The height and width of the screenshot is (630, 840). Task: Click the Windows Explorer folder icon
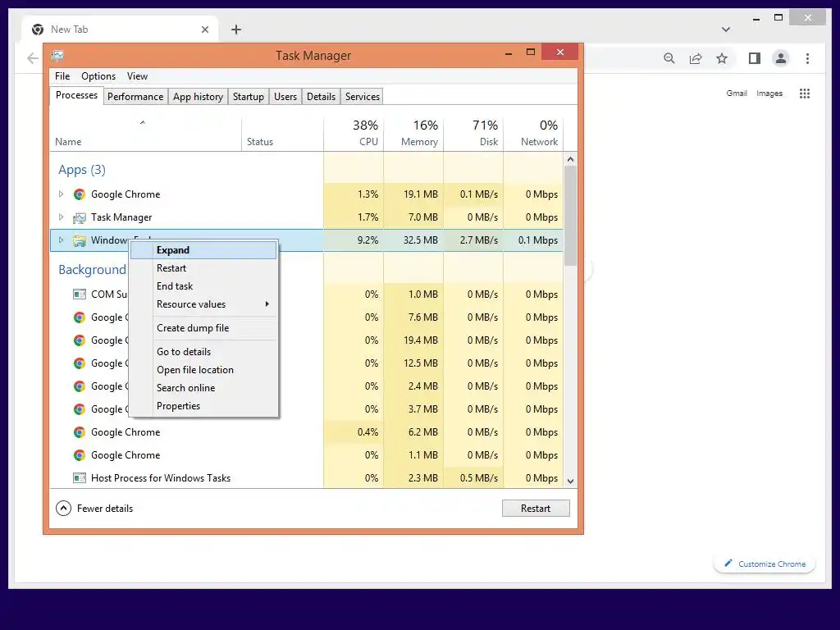tap(80, 240)
